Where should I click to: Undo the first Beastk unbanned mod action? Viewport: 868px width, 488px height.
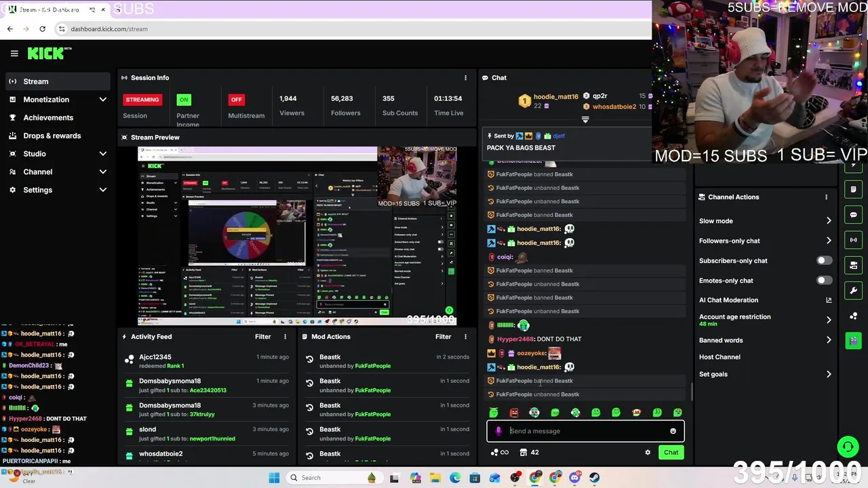tap(310, 359)
